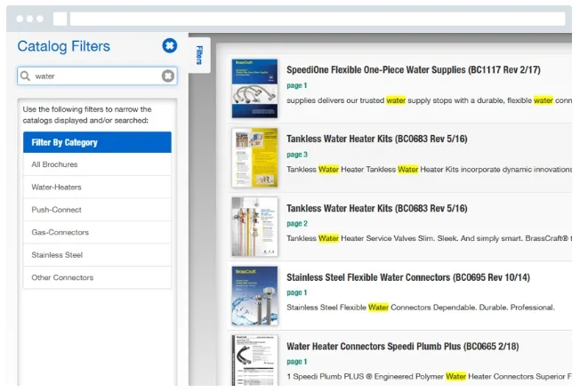
Task: Clear the water search field
Action: pos(168,76)
